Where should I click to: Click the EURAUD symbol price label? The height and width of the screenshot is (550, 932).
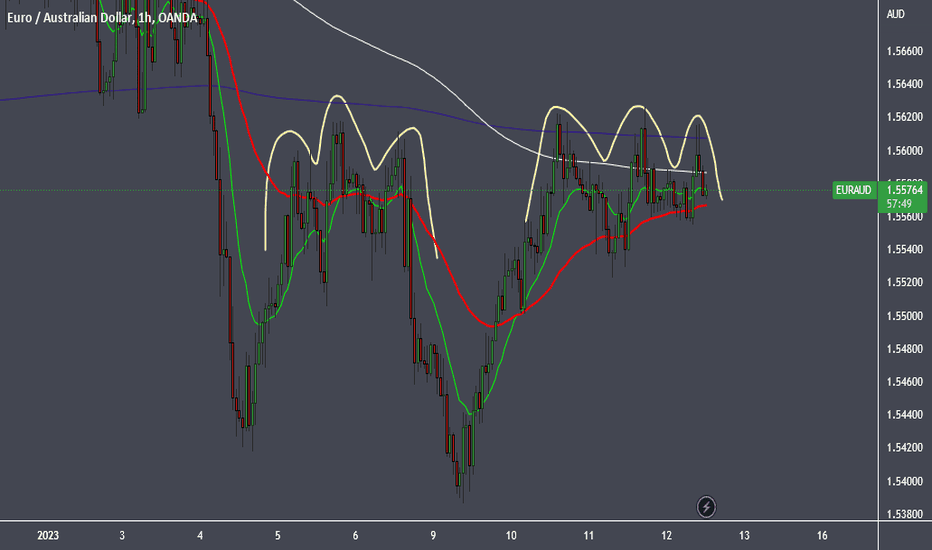coord(854,190)
